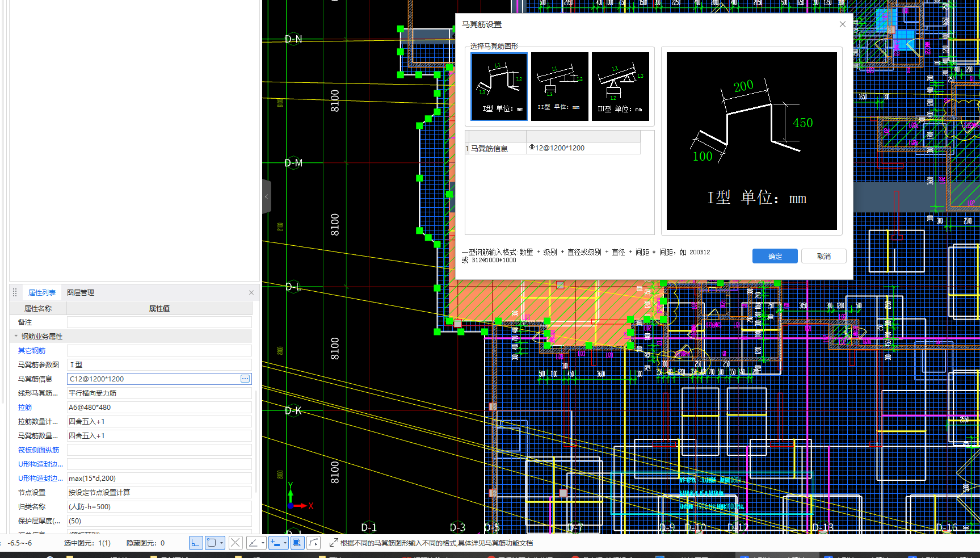The image size is (980, 558).
Task: Toggle the display element overlay icon
Action: pyautogui.click(x=297, y=543)
